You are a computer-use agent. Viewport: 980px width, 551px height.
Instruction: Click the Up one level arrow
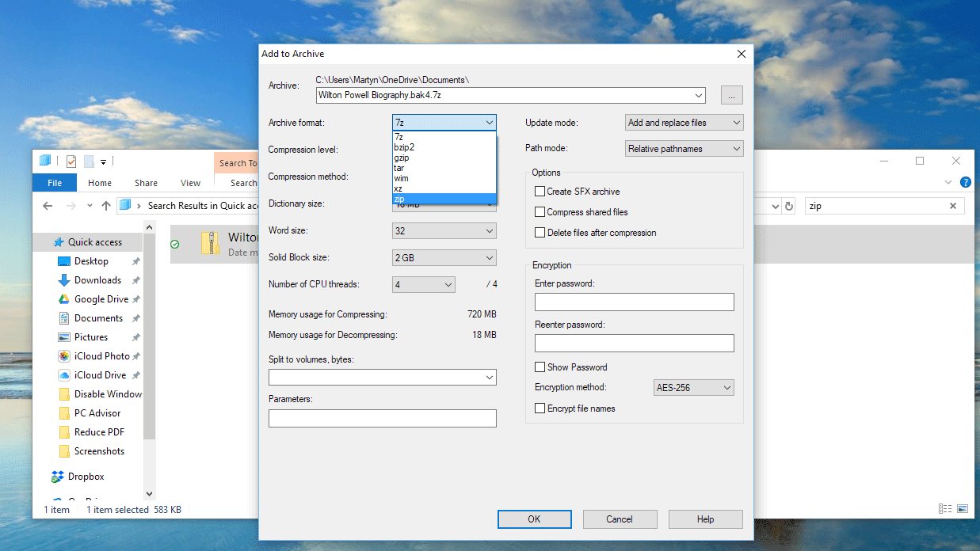tap(107, 205)
